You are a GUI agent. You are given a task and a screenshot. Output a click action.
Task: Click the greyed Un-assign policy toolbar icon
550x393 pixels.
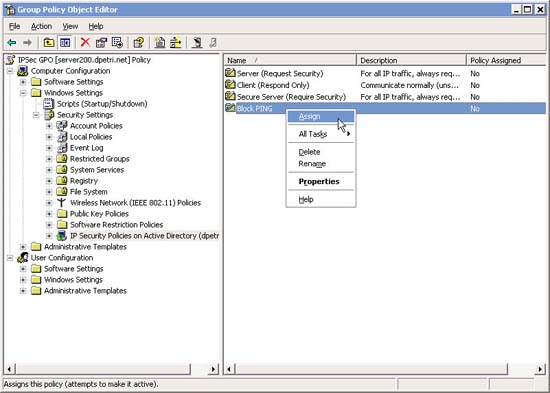213,43
